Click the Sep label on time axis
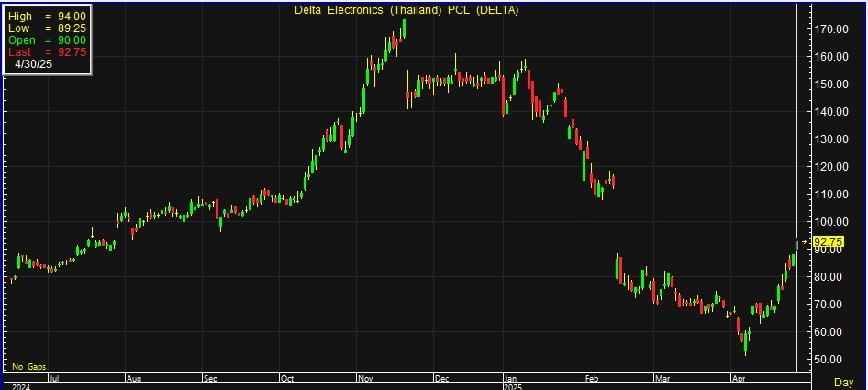Image resolution: width=868 pixels, height=390 pixels. pyautogui.click(x=210, y=379)
